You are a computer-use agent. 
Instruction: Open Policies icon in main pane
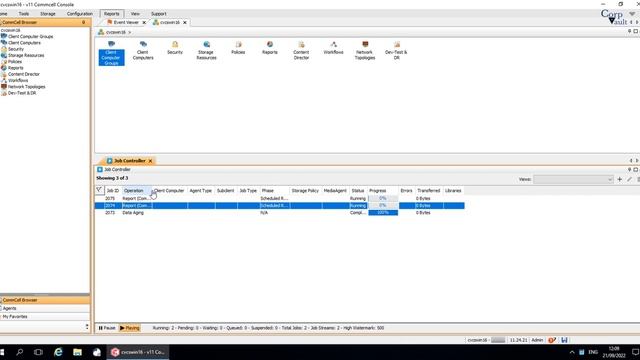point(238,48)
